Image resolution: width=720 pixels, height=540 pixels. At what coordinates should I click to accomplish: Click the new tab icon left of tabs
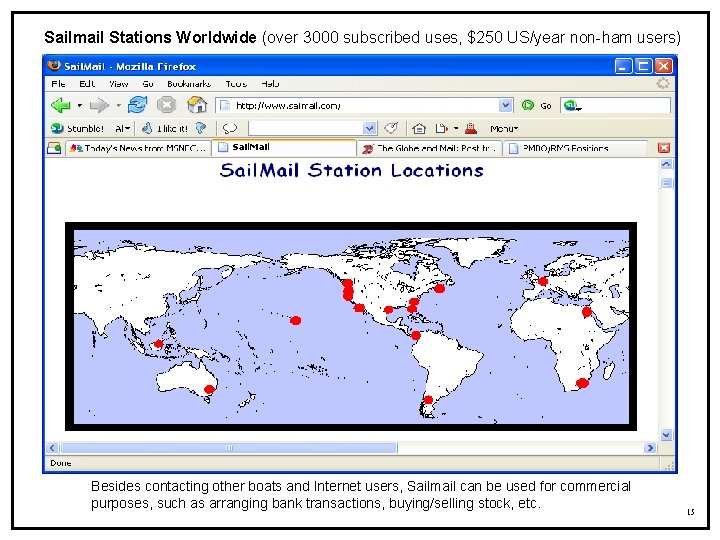click(x=54, y=148)
